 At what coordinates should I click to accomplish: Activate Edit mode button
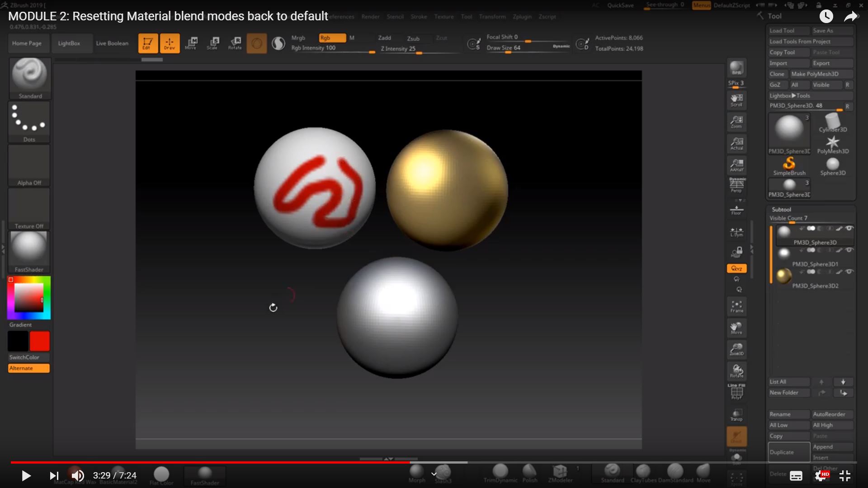pyautogui.click(x=148, y=43)
